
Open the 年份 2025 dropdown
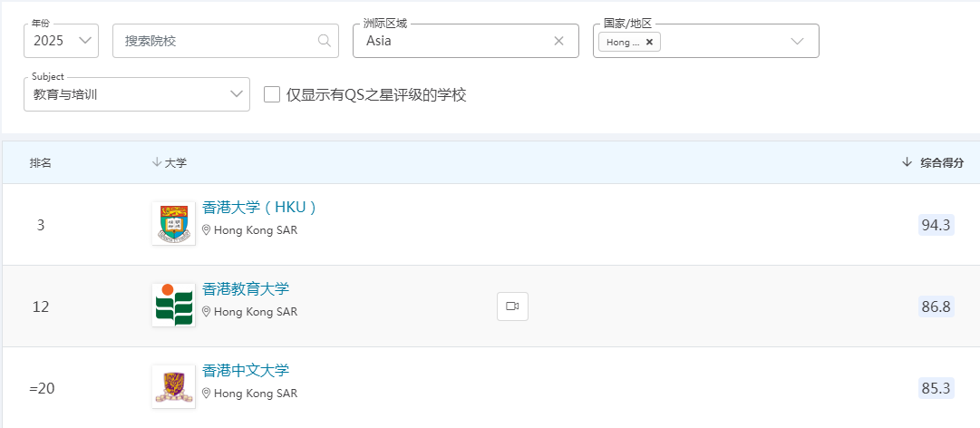62,41
